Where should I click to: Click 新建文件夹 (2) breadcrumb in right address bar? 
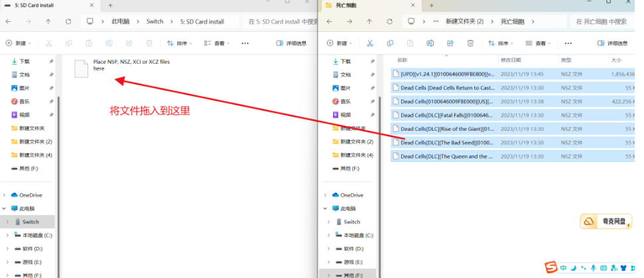point(464,21)
